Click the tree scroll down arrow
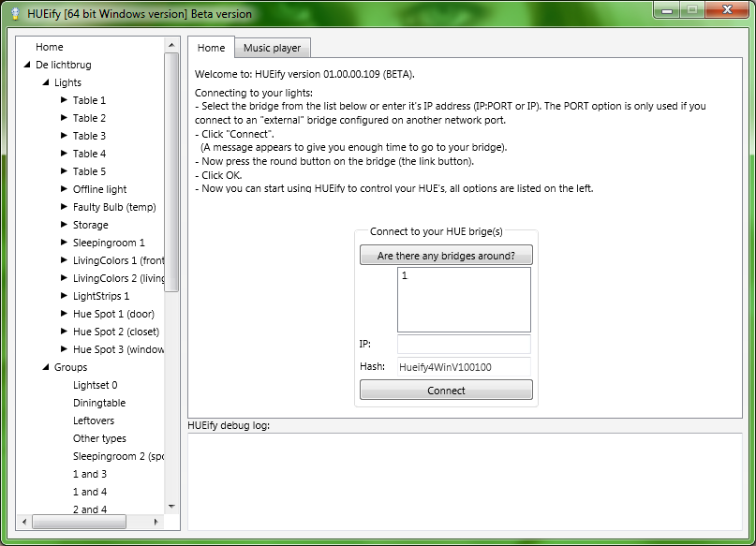 point(171,507)
